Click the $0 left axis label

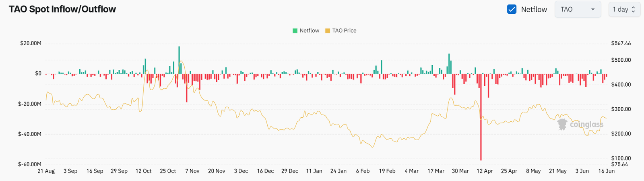38,73
